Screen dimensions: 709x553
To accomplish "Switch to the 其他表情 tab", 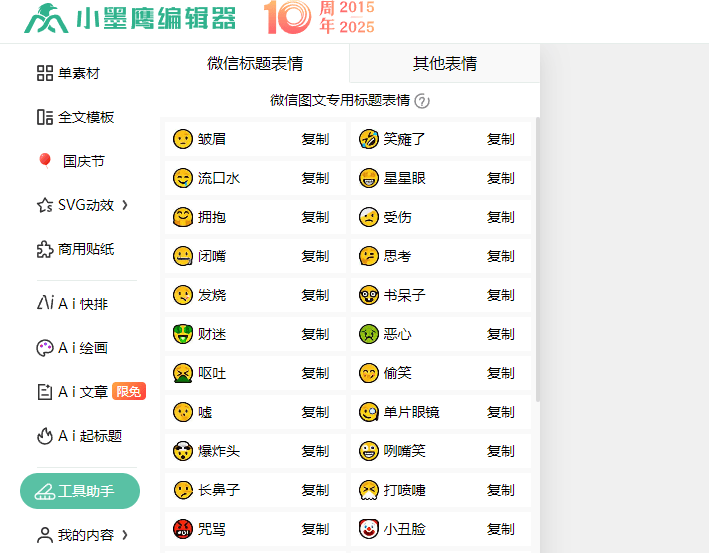I will 445,64.
